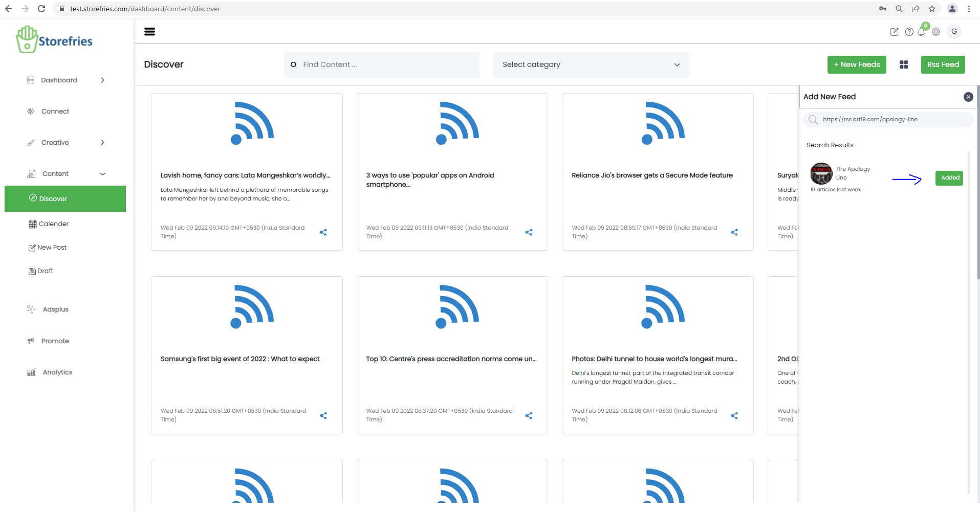The image size is (980, 512).
Task: Open the browser zoom magnifier icon
Action: tap(899, 9)
